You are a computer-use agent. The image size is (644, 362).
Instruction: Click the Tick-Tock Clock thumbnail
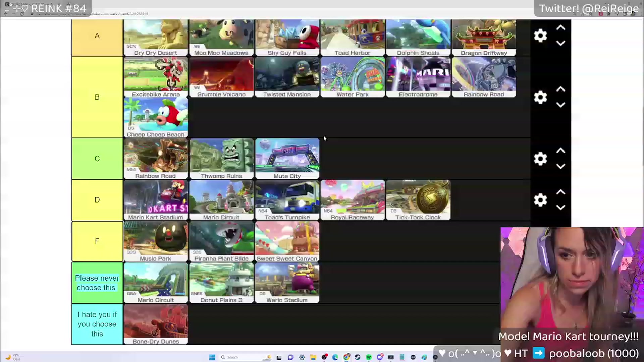418,200
